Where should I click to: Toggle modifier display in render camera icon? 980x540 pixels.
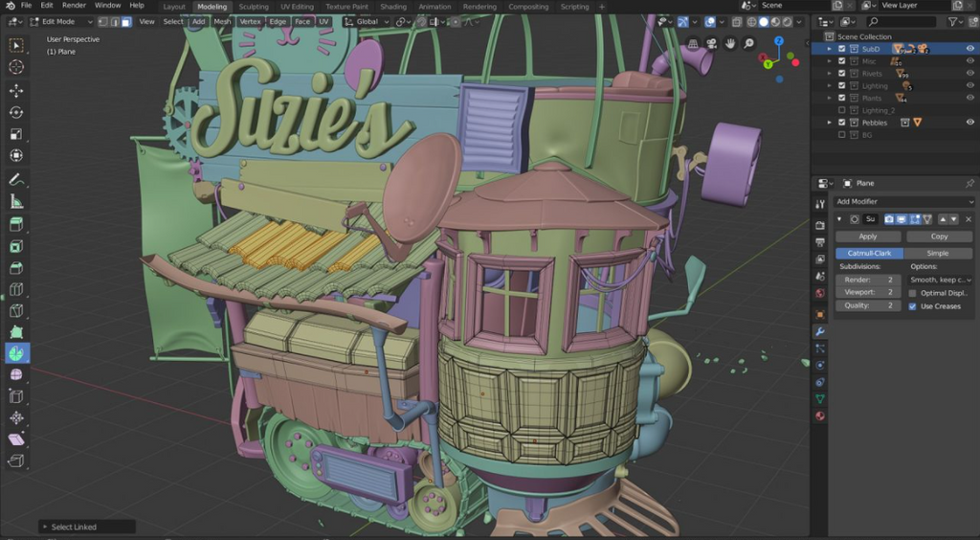[889, 219]
